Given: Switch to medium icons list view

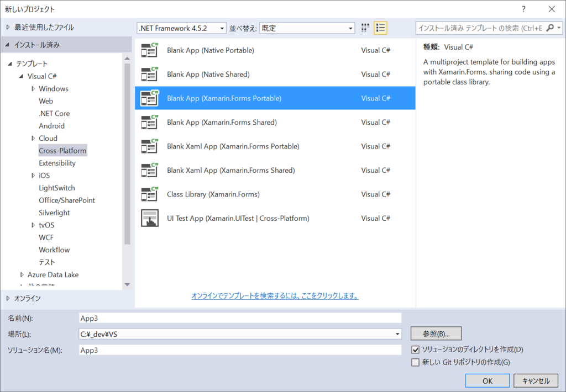Looking at the screenshot, I should pos(380,28).
